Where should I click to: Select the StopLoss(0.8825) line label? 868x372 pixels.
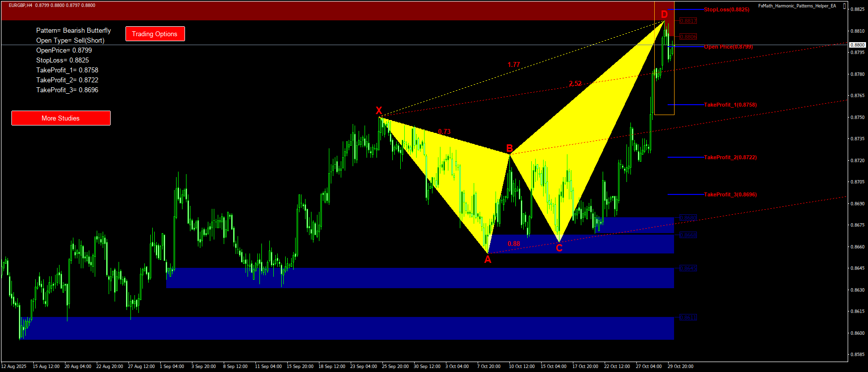(x=726, y=9)
